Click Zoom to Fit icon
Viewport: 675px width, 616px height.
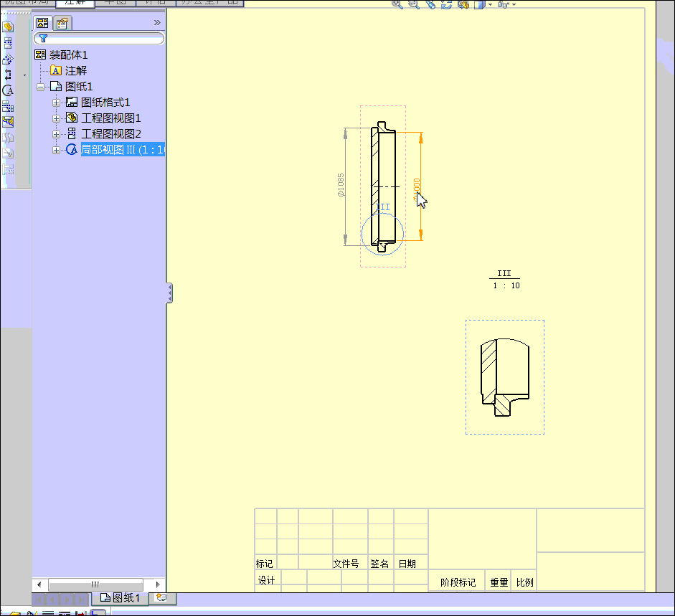(x=397, y=4)
